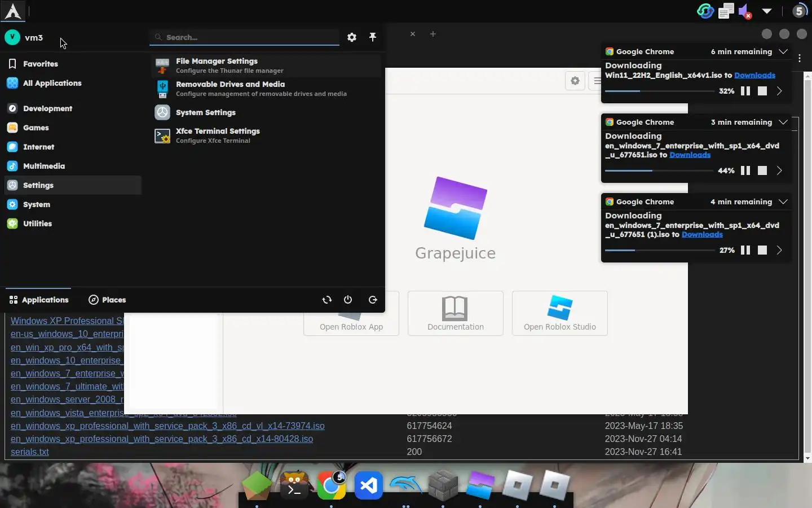Open Downloads link in the 27% notification
Image resolution: width=812 pixels, height=508 pixels.
click(x=702, y=234)
